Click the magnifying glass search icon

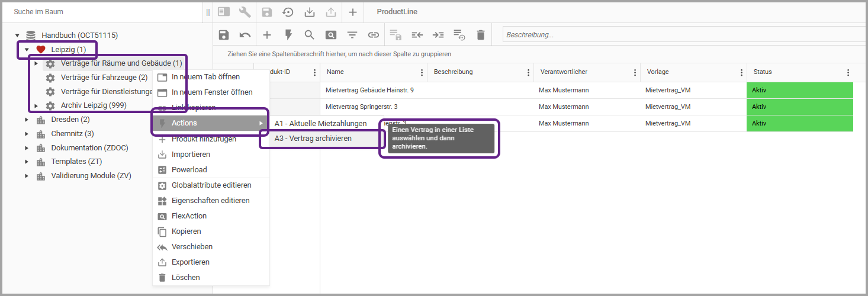(x=309, y=35)
